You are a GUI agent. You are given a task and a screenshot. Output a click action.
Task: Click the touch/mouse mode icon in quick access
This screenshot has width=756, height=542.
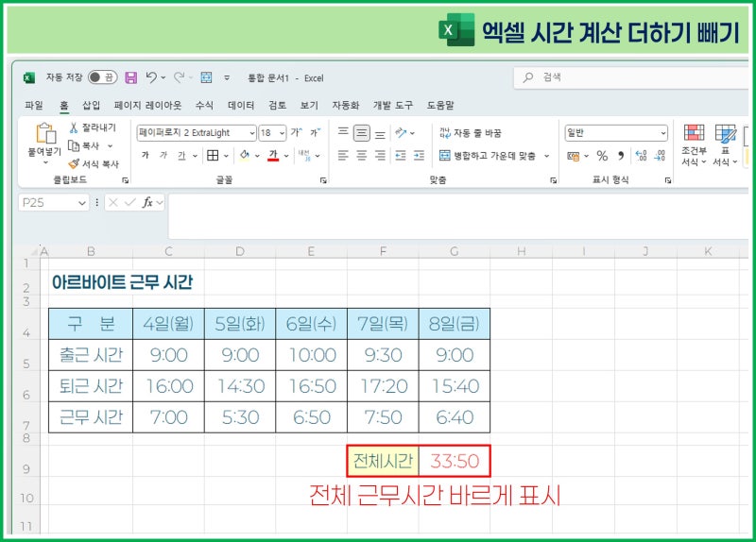click(206, 77)
